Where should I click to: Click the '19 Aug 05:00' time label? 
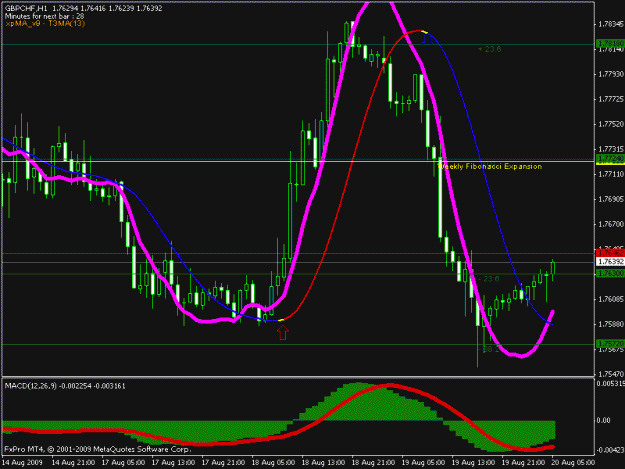click(x=423, y=463)
